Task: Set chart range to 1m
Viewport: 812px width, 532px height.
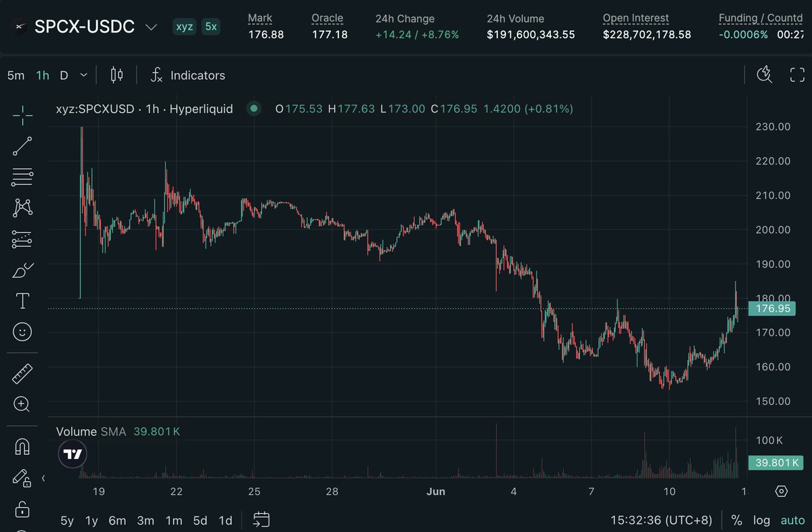Action: (174, 520)
